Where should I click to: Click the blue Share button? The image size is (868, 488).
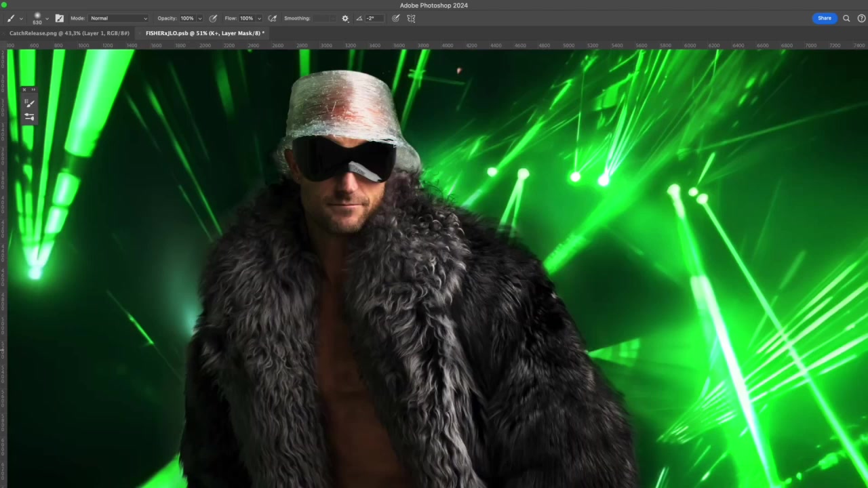[824, 18]
